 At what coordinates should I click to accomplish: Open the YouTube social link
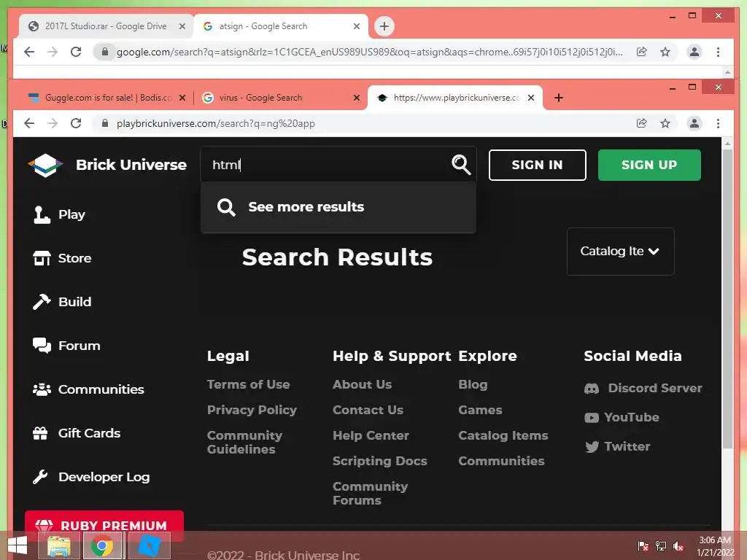622,418
